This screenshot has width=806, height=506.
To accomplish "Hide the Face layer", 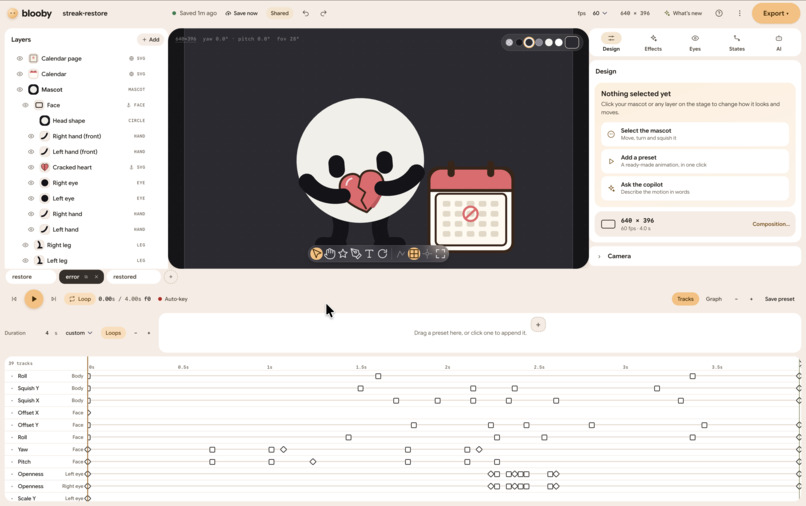I will point(25,105).
